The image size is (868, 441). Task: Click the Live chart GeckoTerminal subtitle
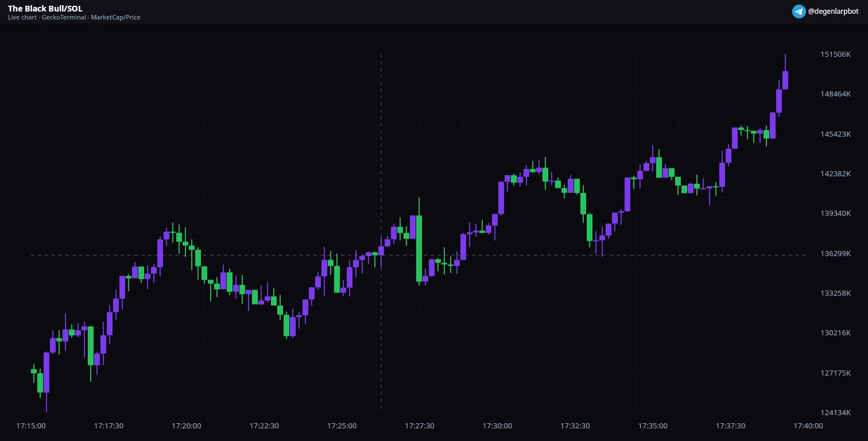click(x=74, y=17)
